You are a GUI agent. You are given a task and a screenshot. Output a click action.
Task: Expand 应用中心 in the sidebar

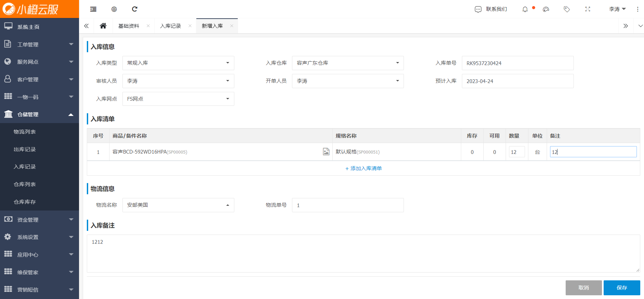39,255
